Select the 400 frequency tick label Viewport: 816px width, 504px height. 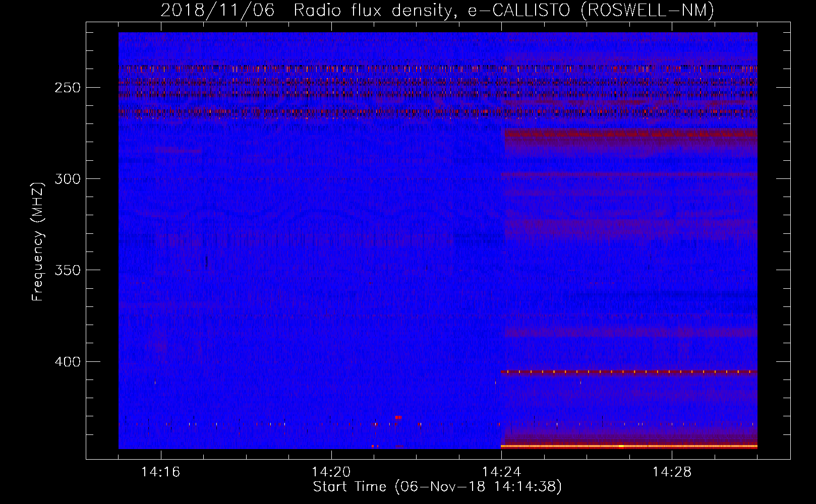68,362
